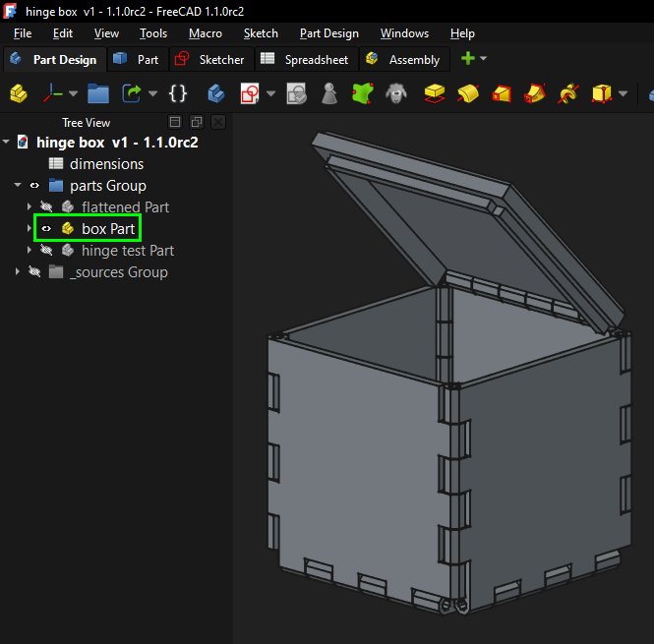The height and width of the screenshot is (644, 654).
Task: Close the Tree View panel
Action: [x=218, y=122]
